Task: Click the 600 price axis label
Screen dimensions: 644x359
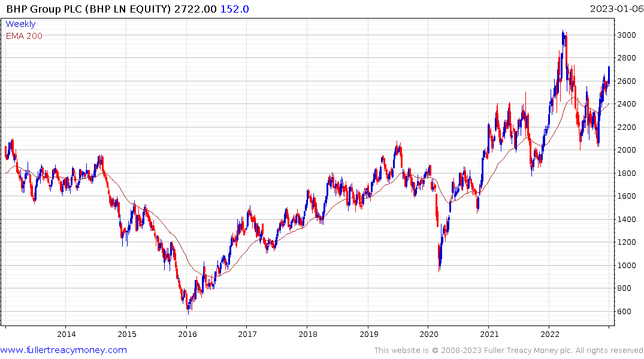Action: point(624,311)
